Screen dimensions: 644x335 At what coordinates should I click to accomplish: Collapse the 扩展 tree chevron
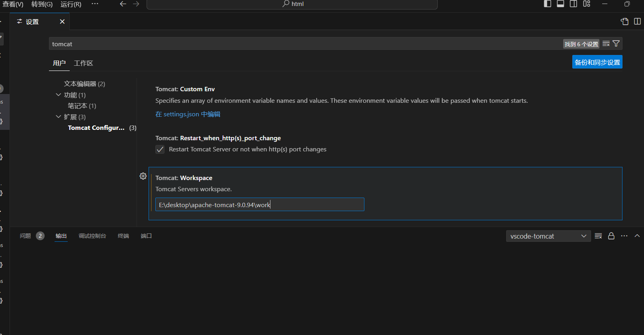point(59,117)
